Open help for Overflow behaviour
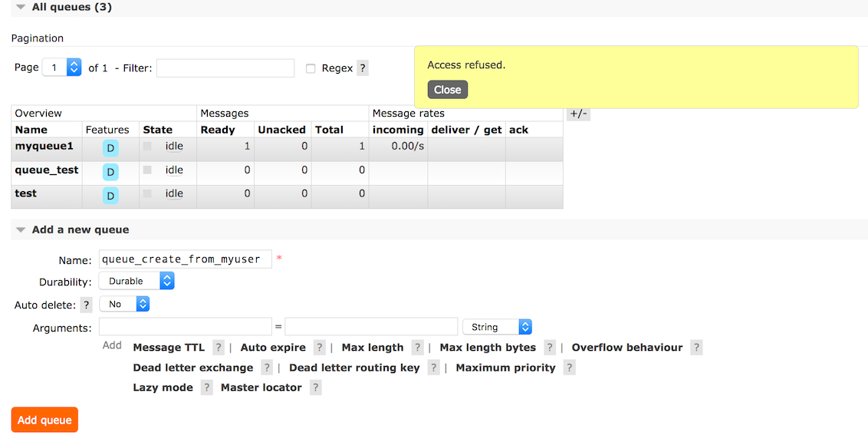 point(696,348)
